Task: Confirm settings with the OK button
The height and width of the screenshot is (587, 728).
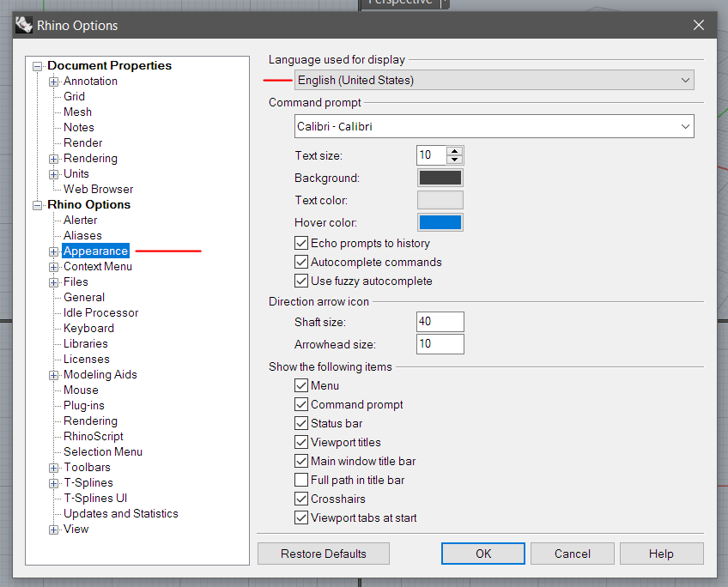Action: [483, 554]
